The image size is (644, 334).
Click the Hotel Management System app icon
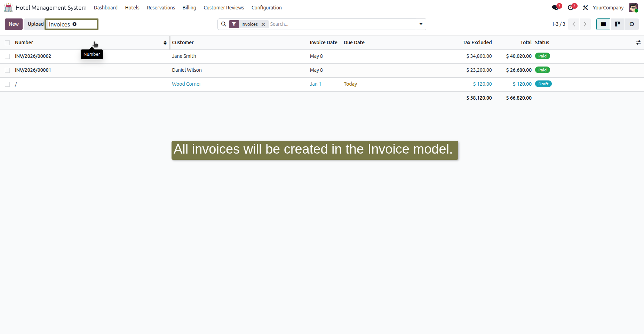[x=8, y=8]
